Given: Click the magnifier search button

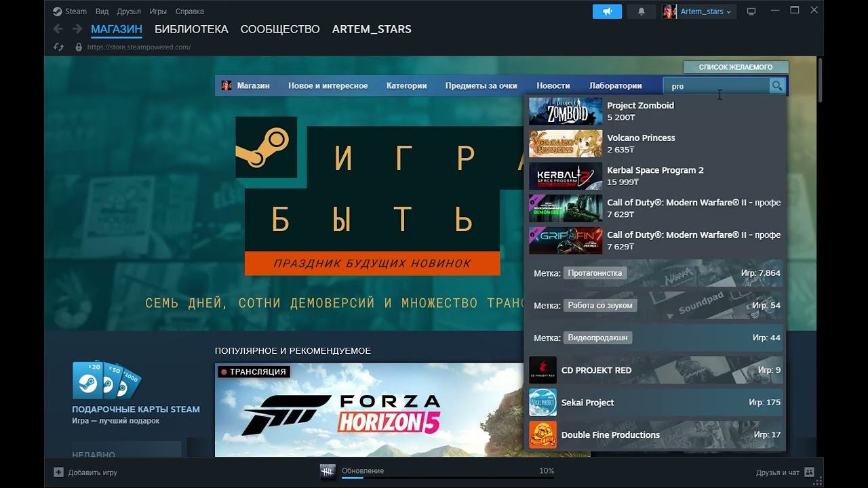Looking at the screenshot, I should (x=777, y=85).
